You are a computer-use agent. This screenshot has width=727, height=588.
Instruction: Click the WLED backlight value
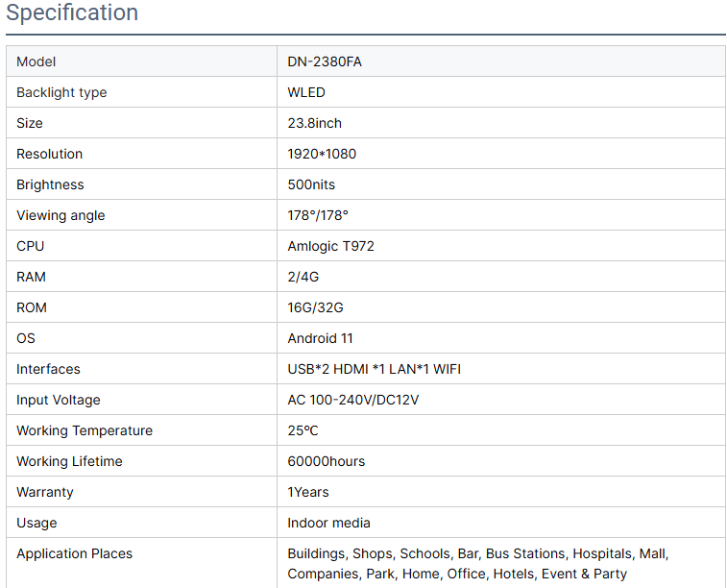pos(306,92)
